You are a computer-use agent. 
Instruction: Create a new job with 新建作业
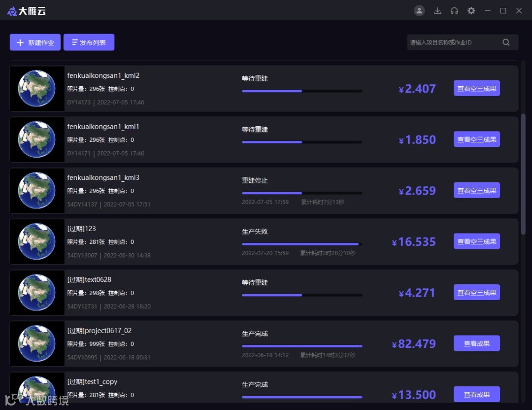tap(35, 42)
